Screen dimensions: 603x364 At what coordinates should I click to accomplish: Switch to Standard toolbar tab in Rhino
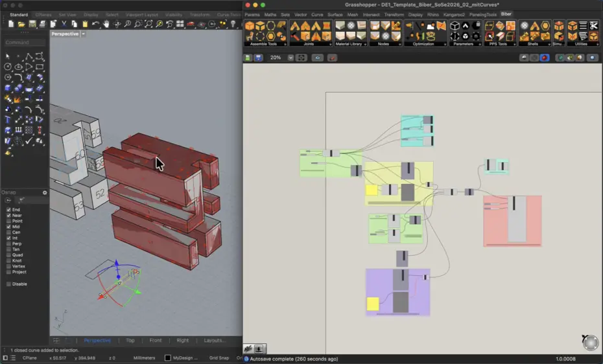(x=18, y=15)
